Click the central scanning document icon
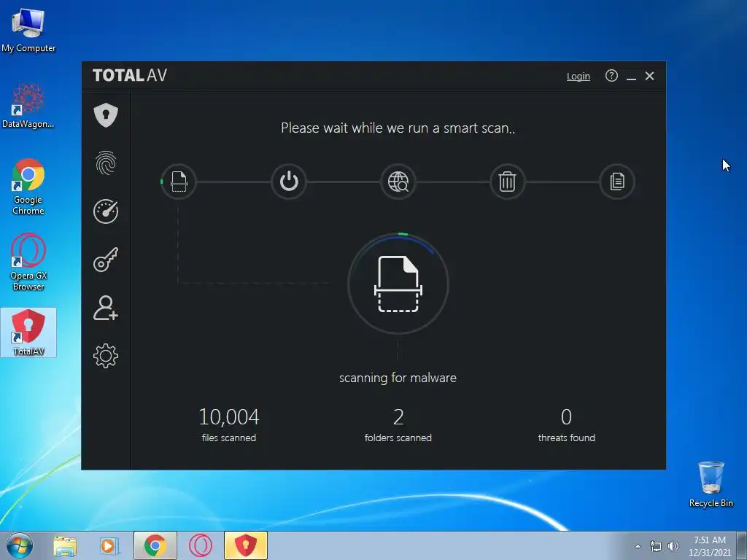747x560 pixels. tap(398, 284)
